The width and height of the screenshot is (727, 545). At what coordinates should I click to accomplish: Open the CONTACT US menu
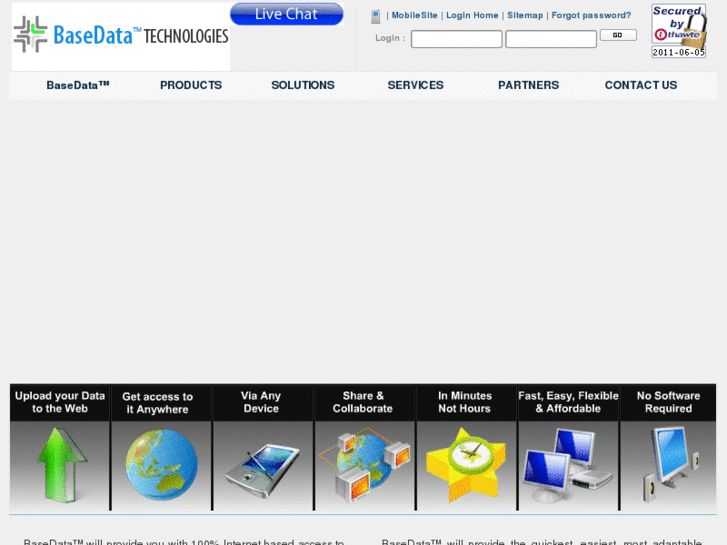[641, 85]
